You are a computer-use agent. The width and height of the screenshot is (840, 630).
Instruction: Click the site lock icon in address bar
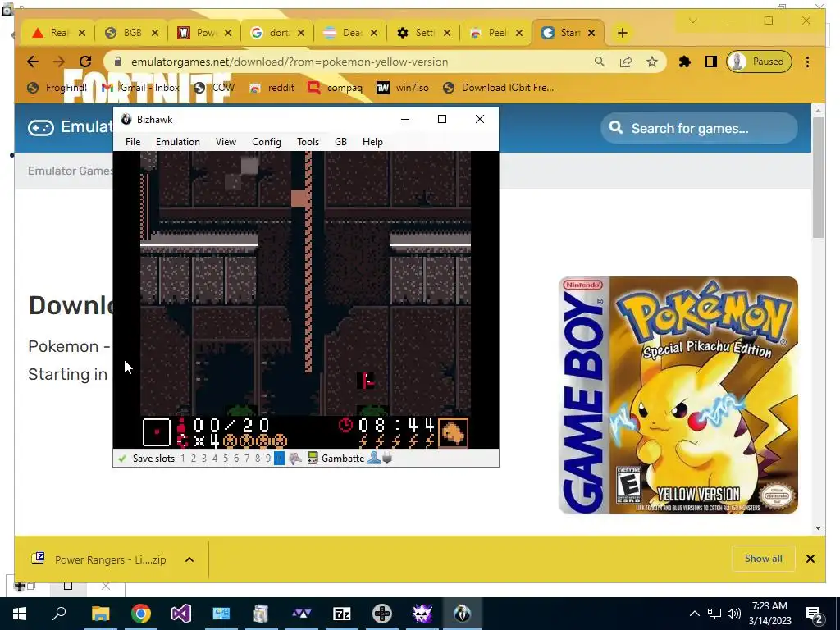click(118, 62)
